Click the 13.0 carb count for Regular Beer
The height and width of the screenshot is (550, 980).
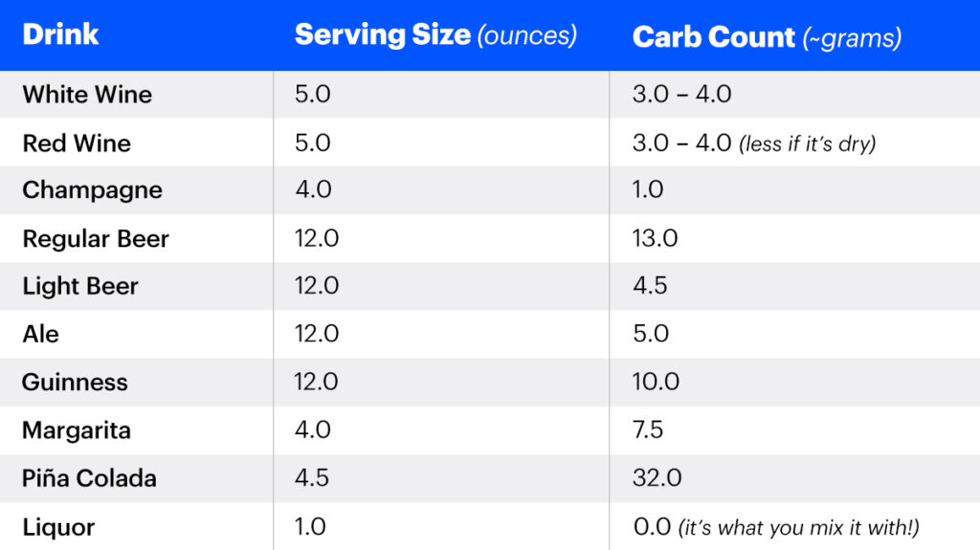click(x=656, y=238)
